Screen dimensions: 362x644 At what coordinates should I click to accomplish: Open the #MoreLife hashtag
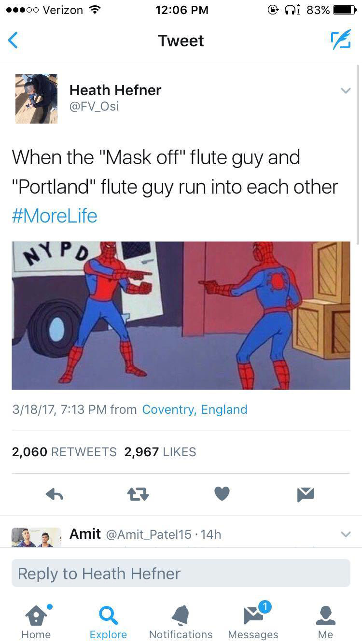click(55, 215)
